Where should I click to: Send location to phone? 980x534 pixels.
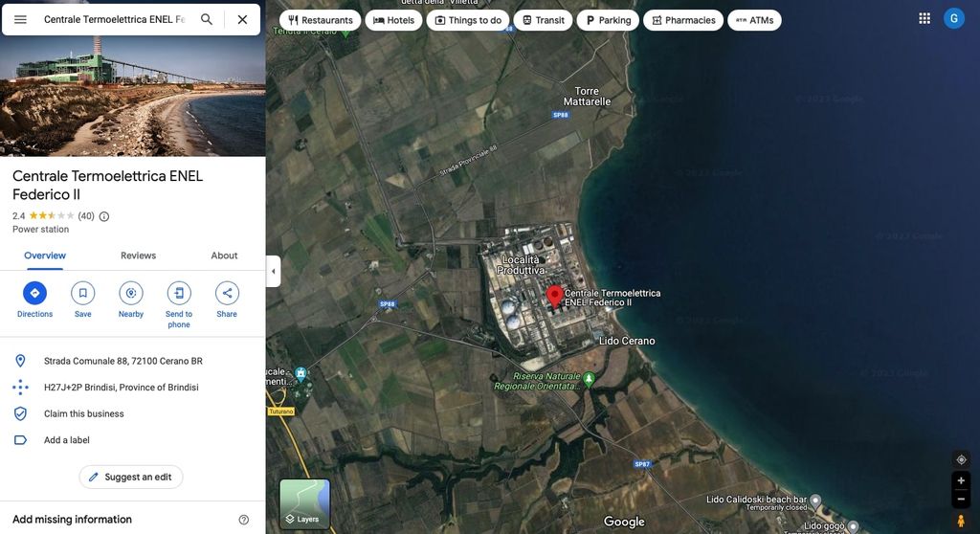click(179, 294)
